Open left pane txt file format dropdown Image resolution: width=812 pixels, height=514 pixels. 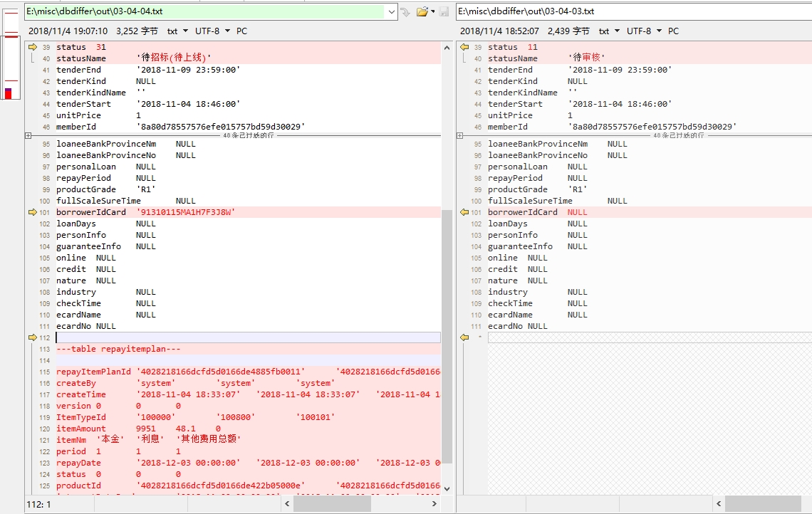coord(177,31)
